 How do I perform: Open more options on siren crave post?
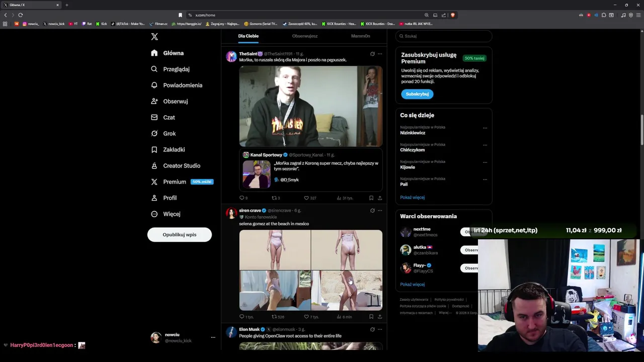coord(380,211)
